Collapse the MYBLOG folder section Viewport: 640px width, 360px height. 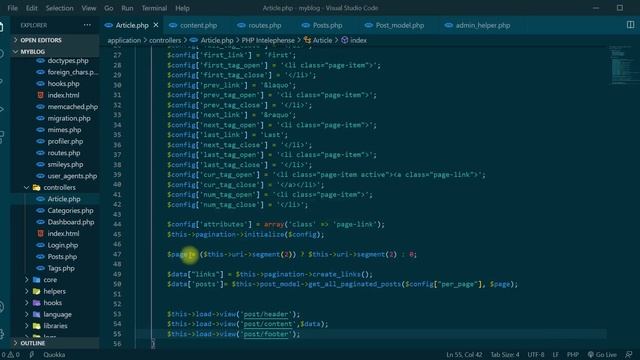[55, 52]
